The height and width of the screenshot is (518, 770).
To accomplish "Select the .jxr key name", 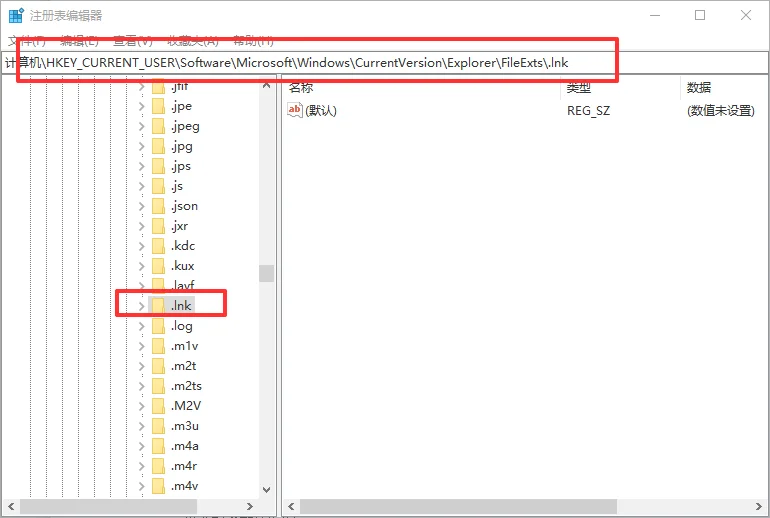I will pos(179,226).
